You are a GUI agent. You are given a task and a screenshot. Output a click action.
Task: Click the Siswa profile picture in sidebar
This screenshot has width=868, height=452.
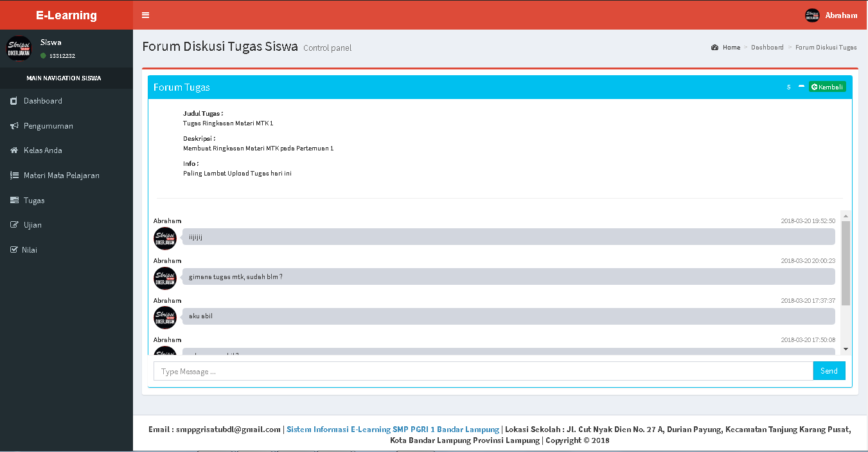pyautogui.click(x=19, y=49)
